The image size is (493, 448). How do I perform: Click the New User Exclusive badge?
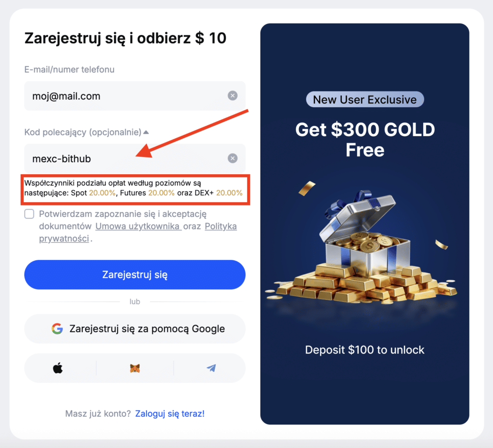365,100
